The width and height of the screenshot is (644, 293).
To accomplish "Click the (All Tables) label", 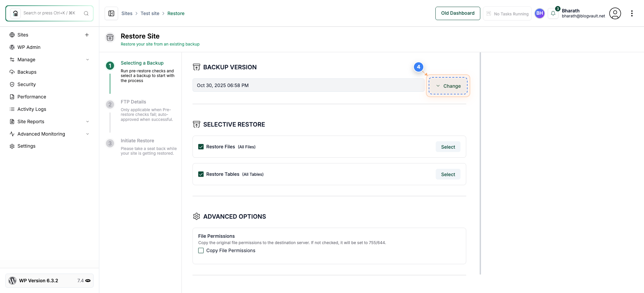I will [x=253, y=174].
